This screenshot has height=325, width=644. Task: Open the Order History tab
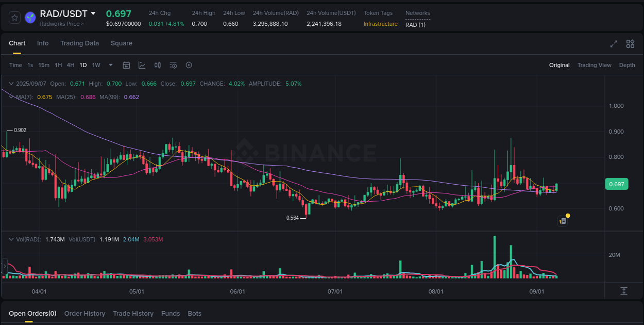pos(84,313)
